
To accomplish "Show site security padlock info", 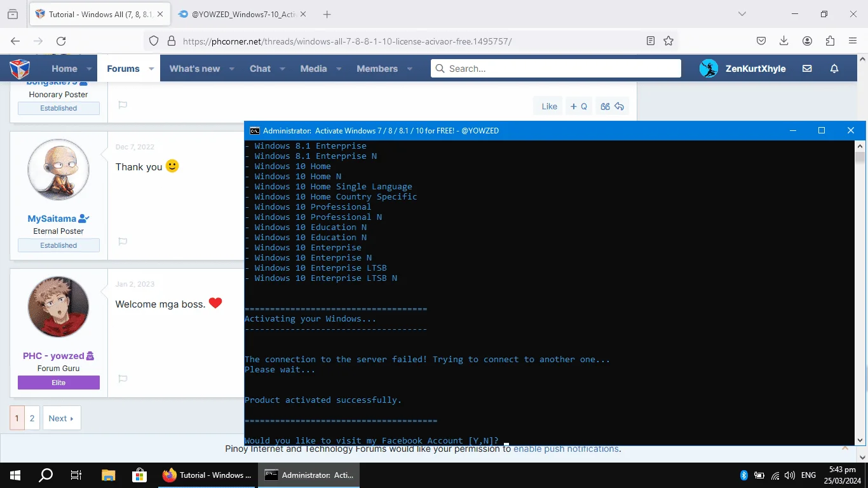I will (x=171, y=41).
